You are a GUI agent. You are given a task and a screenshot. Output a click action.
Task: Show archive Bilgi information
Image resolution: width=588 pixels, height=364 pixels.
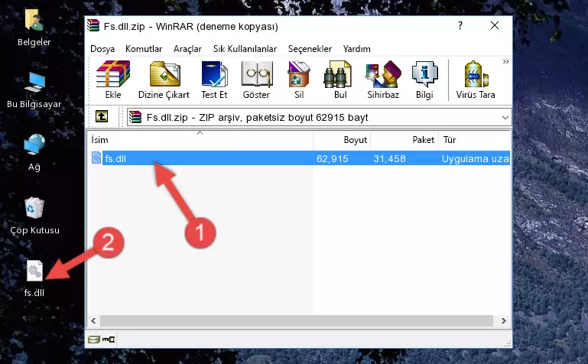[x=424, y=80]
